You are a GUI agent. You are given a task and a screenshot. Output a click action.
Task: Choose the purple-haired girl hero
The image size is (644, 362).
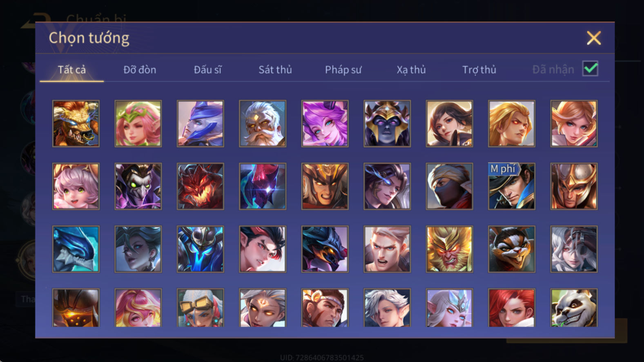325,124
